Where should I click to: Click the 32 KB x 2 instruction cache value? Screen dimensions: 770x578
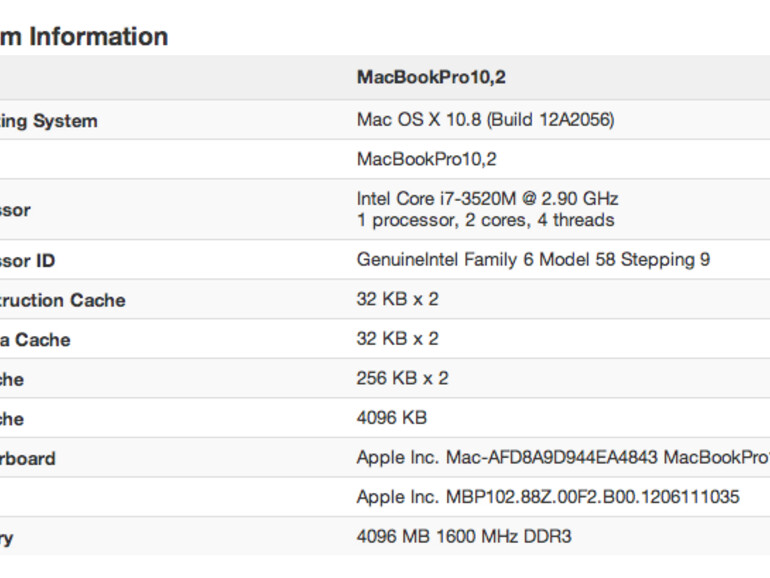[x=397, y=299]
